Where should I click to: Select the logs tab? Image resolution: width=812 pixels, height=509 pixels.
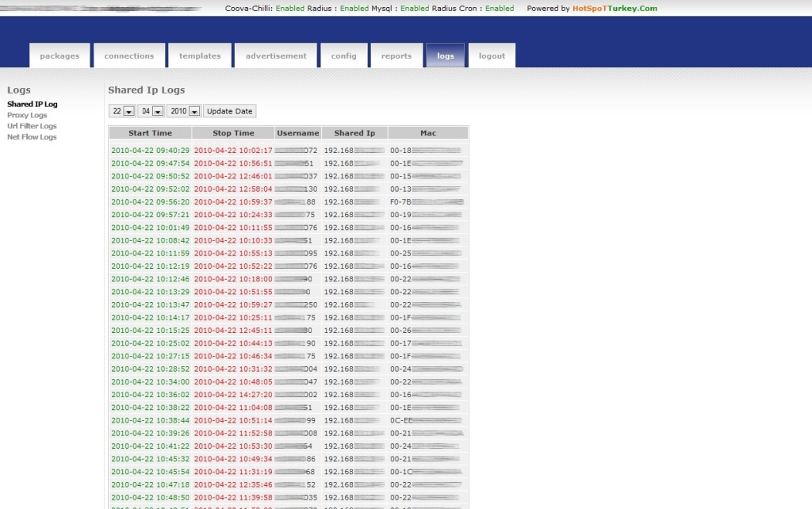[445, 55]
